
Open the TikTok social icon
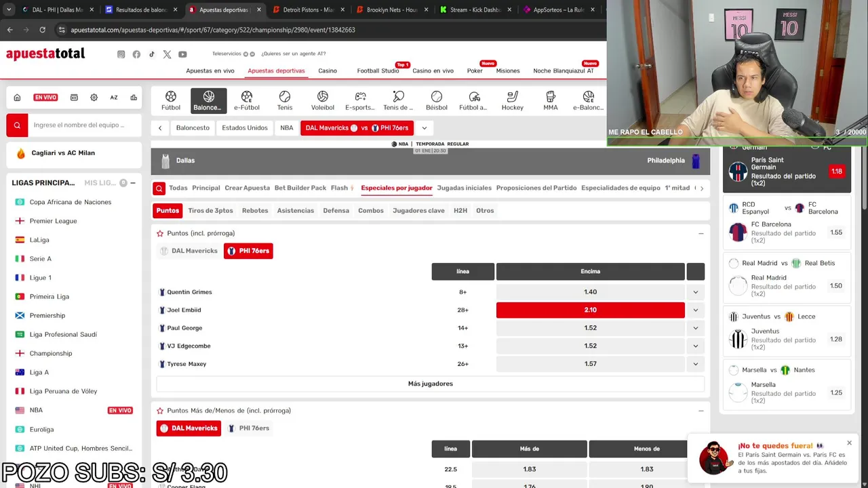coord(152,54)
